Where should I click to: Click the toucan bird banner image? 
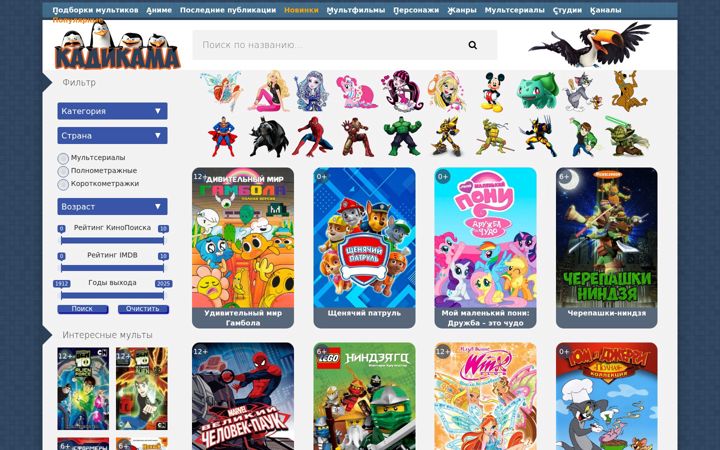coord(591,45)
